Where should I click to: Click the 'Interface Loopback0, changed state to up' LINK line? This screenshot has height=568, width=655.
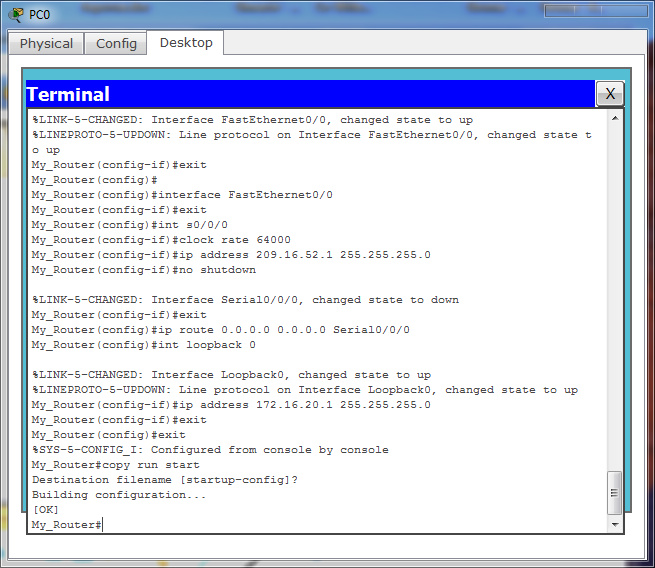tap(231, 375)
